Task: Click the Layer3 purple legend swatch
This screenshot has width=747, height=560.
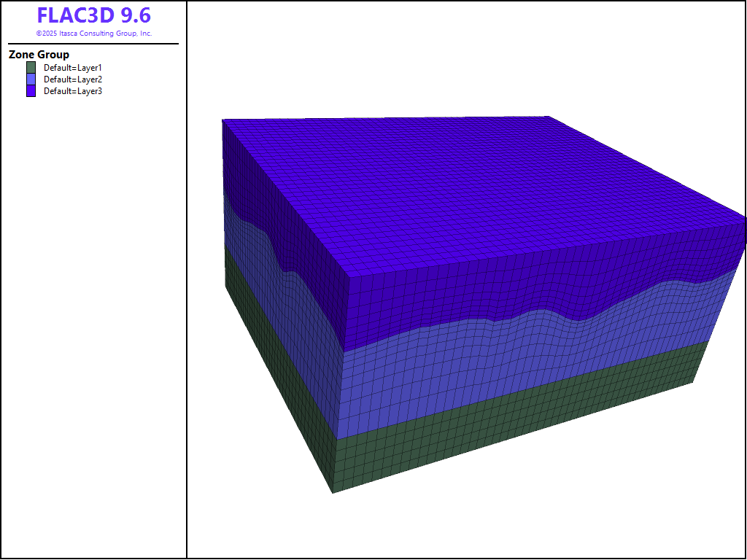Action: [31, 91]
